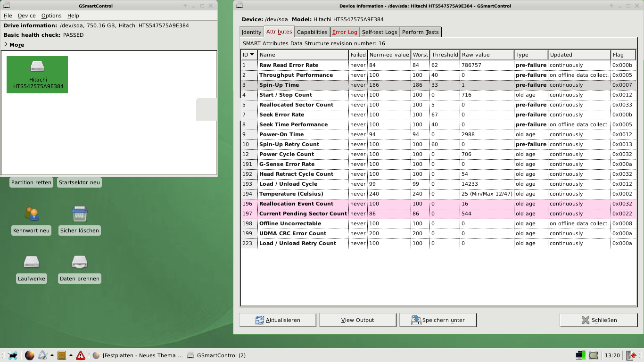This screenshot has height=362, width=644.
Task: Sort by the Updated column header
Action: 579,55
